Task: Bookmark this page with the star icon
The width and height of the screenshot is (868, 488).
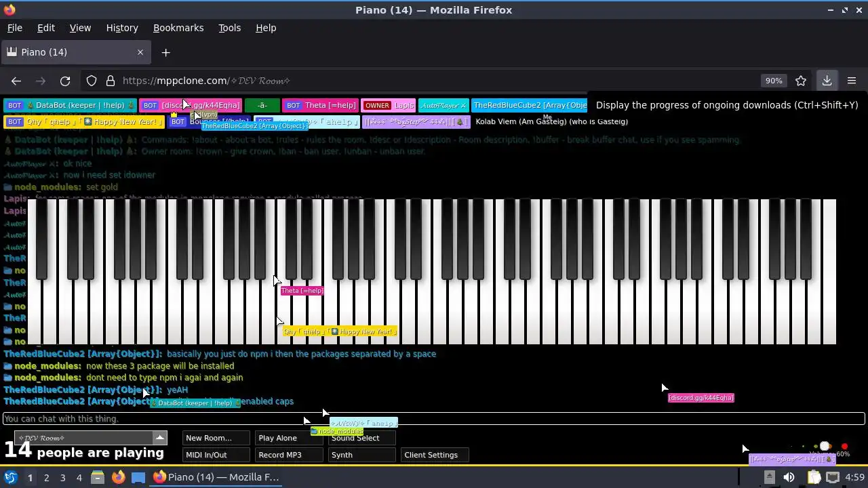Action: [801, 81]
